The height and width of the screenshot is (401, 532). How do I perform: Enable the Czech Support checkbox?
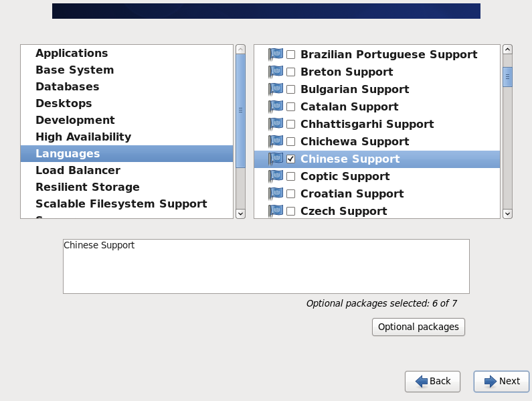[x=291, y=212]
